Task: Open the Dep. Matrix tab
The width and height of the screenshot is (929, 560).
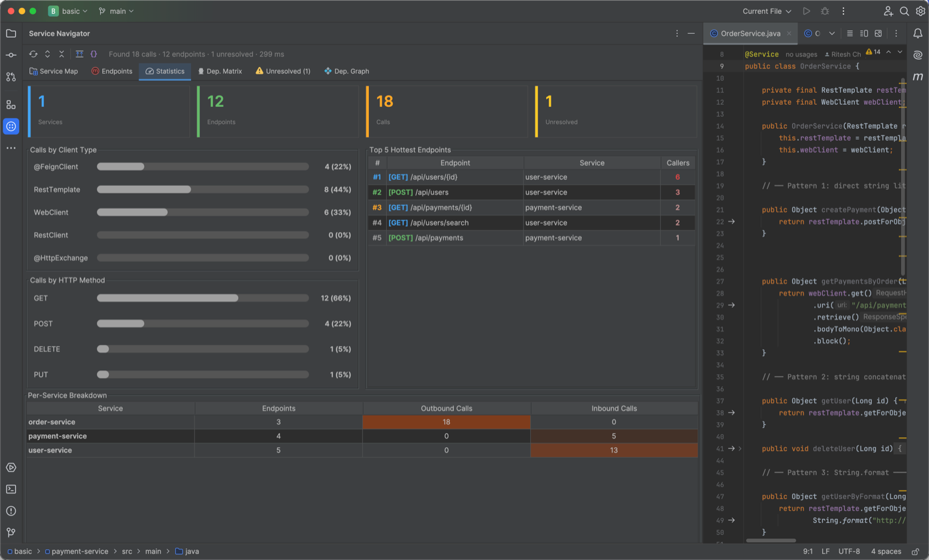Action: point(220,71)
